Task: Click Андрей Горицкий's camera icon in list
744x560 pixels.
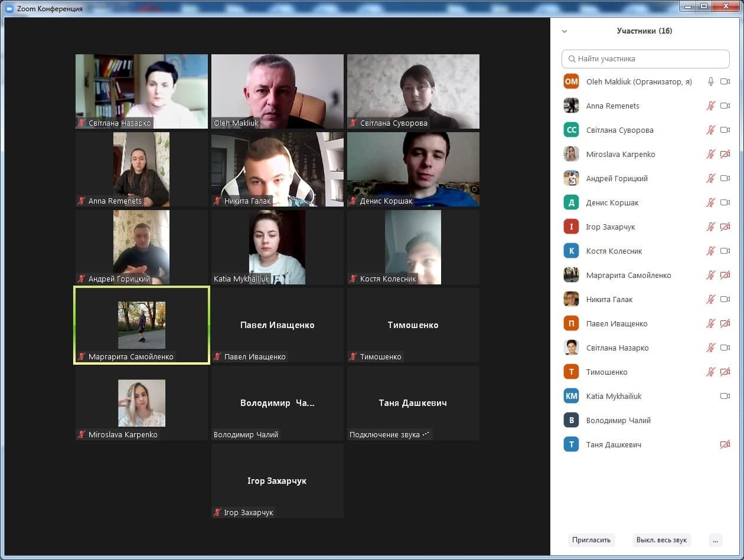Action: pyautogui.click(x=725, y=178)
